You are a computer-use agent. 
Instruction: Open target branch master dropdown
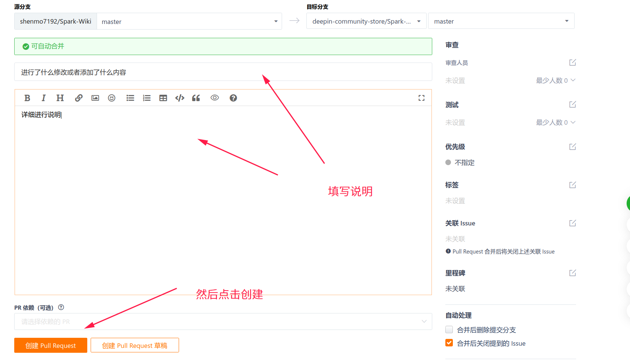501,21
